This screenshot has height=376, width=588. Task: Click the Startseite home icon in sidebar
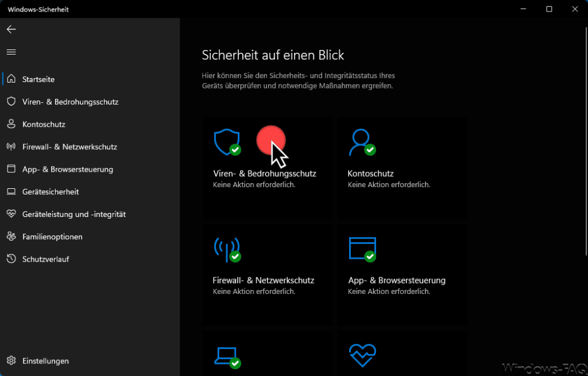point(11,79)
